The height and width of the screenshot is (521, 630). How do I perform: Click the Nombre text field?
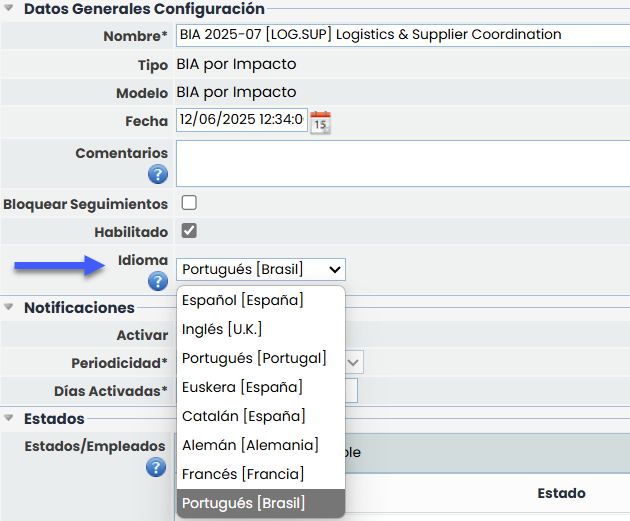coord(402,35)
